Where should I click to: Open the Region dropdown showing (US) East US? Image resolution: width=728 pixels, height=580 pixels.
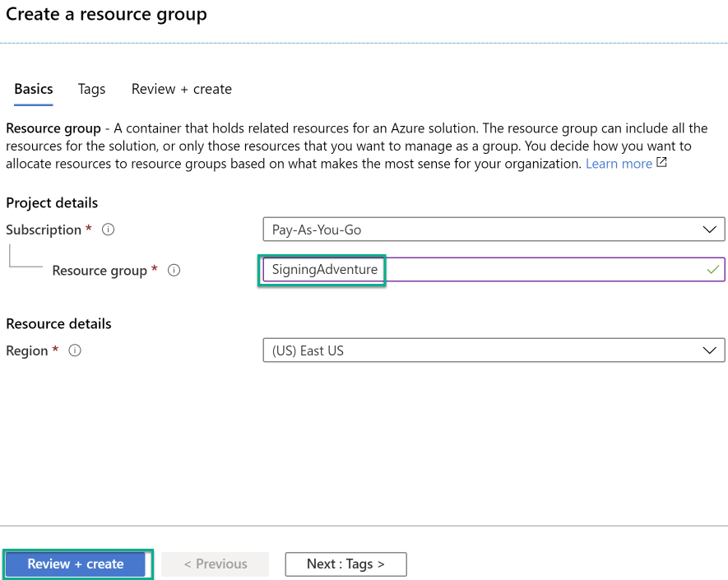click(494, 350)
